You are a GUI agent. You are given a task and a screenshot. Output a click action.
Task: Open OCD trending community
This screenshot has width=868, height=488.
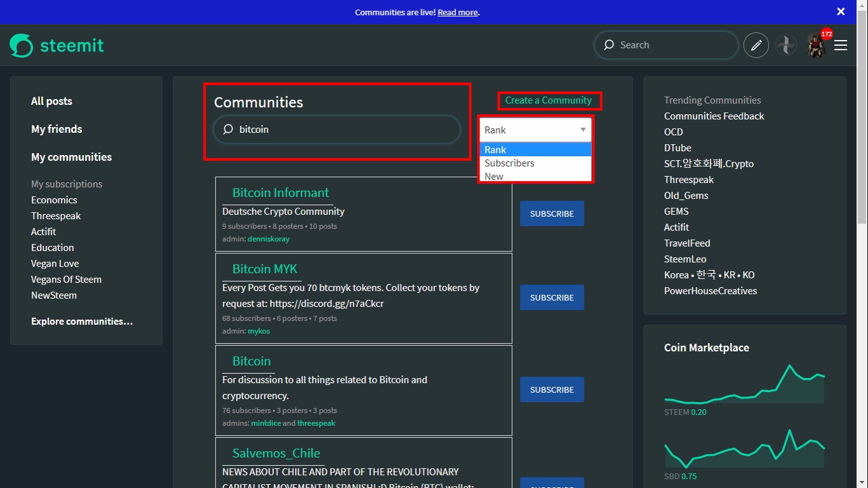674,132
